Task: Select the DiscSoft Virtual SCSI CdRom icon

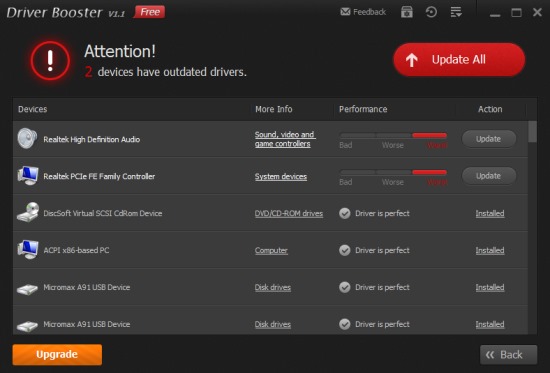Action: [x=28, y=212]
